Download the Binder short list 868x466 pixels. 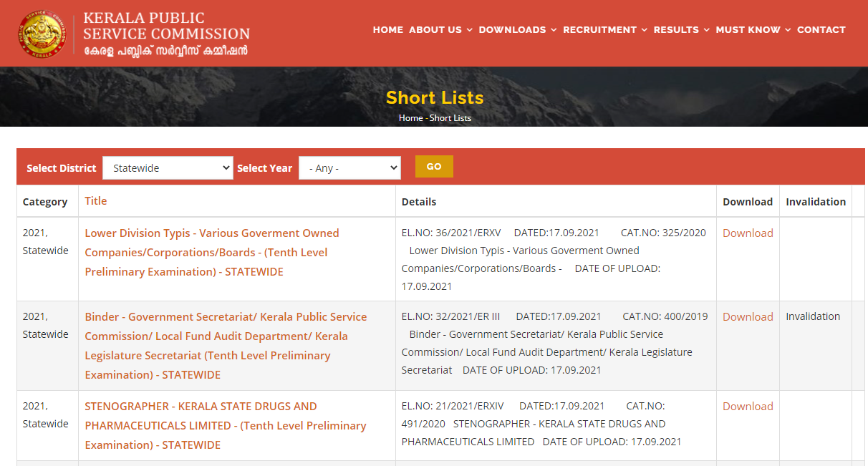coord(748,316)
